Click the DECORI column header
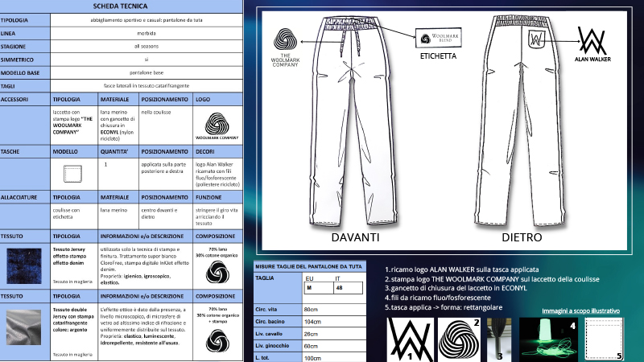Viewport: 644px width, 362px height. tap(205, 151)
